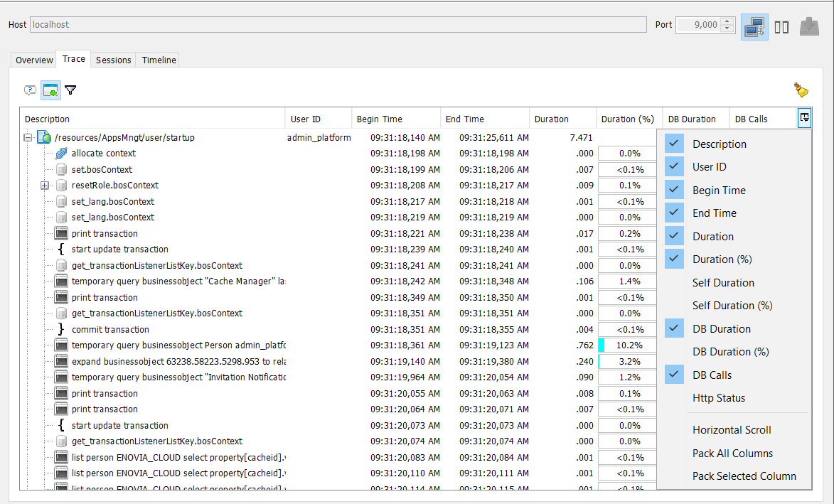The width and height of the screenshot is (834, 504).
Task: Open the column chooser icon in table header
Action: pos(804,117)
